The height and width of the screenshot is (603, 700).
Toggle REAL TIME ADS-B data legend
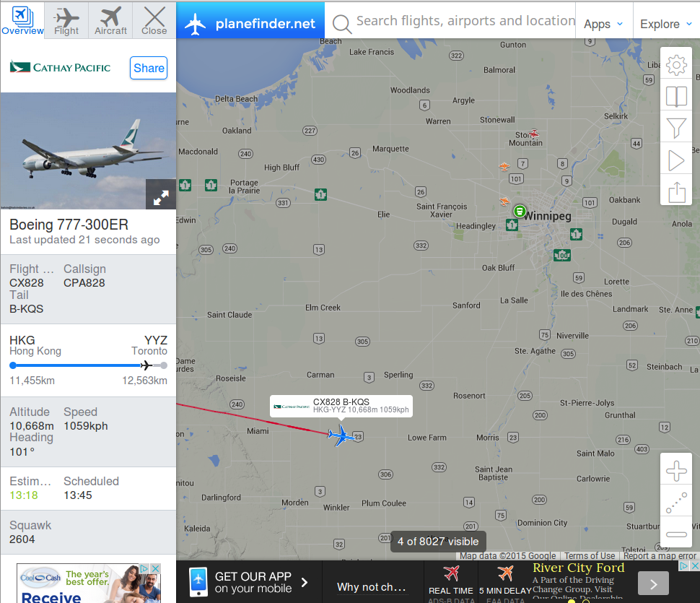(x=451, y=583)
